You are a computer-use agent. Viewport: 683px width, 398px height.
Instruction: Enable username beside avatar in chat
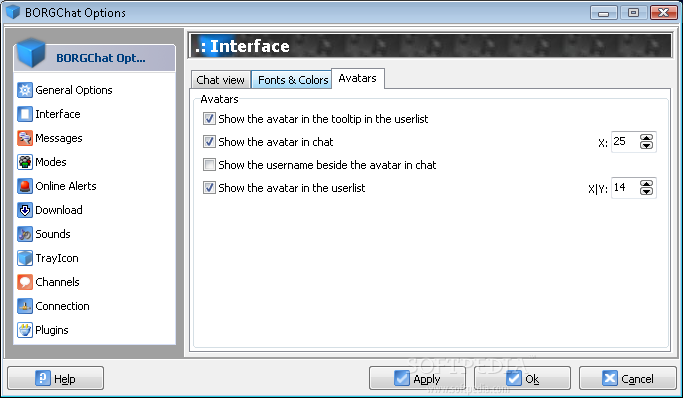click(x=209, y=165)
